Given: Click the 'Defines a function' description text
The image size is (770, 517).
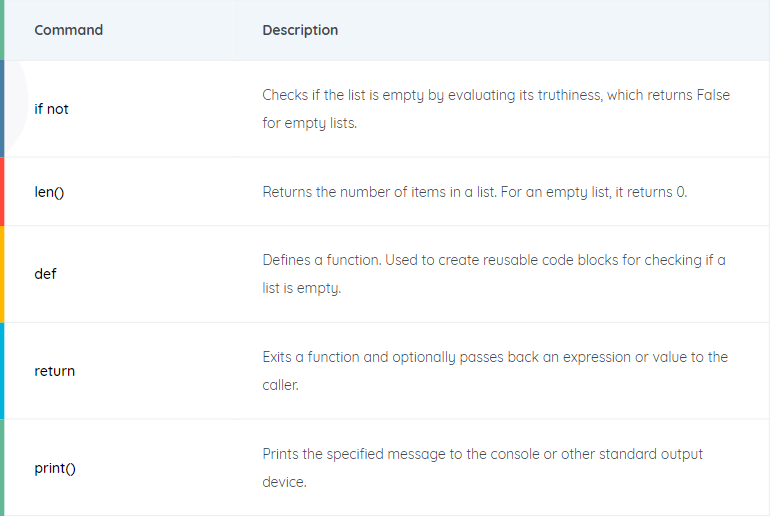Looking at the screenshot, I should [x=494, y=273].
